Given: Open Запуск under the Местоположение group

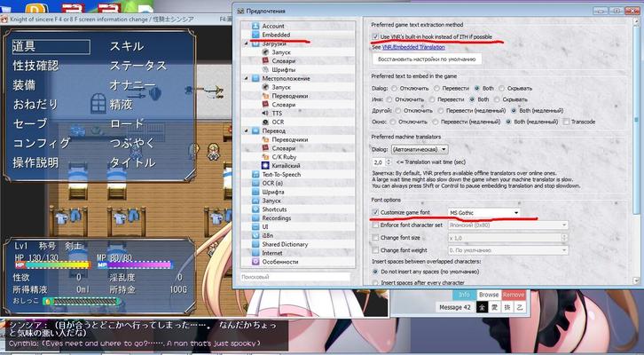Looking at the screenshot, I should click(x=281, y=87).
